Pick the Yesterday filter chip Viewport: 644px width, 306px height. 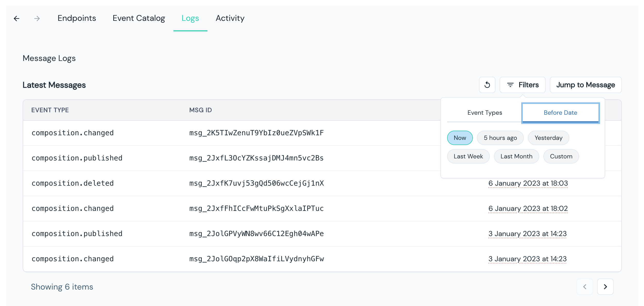548,138
